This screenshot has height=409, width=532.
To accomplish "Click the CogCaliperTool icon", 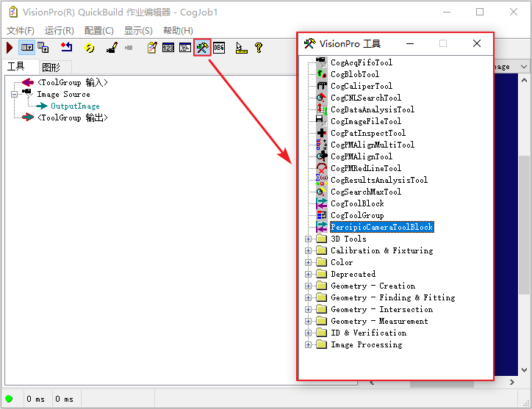I will click(x=322, y=86).
